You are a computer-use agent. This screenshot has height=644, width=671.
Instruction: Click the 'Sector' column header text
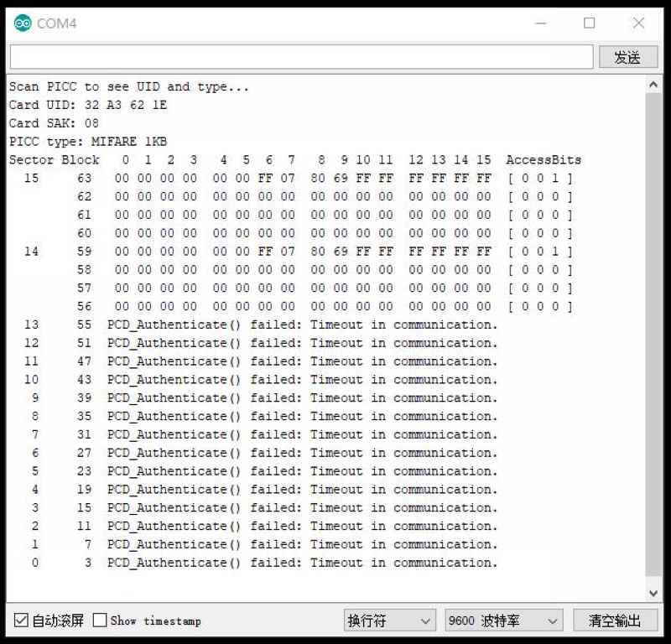(x=31, y=159)
